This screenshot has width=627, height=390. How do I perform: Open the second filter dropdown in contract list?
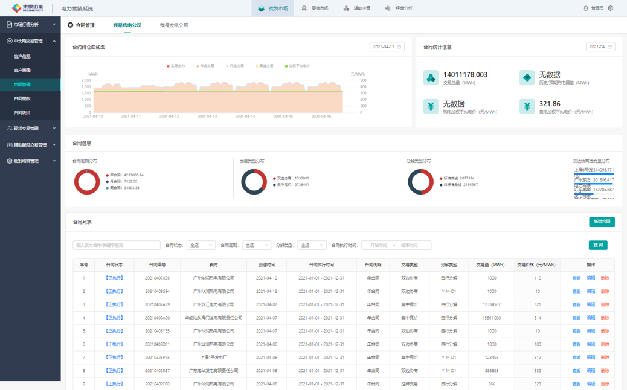point(257,245)
